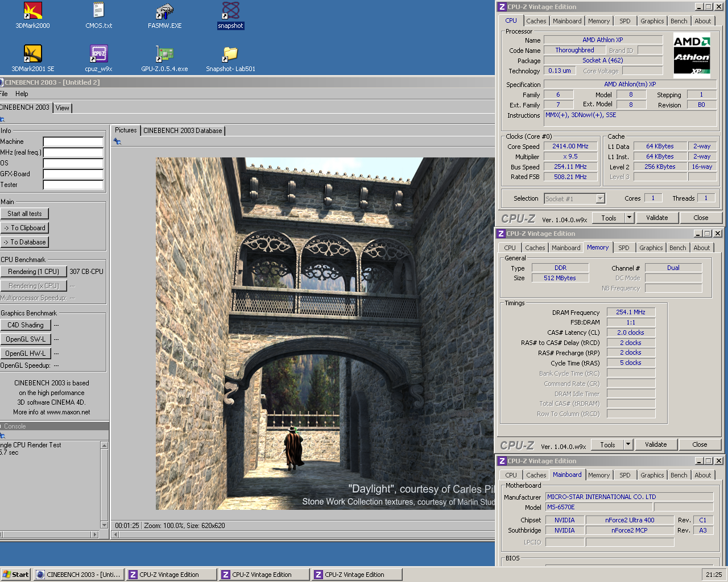The height and width of the screenshot is (582, 728).
Task: Open the 3DMark2000 desktop shortcut
Action: coord(32,15)
